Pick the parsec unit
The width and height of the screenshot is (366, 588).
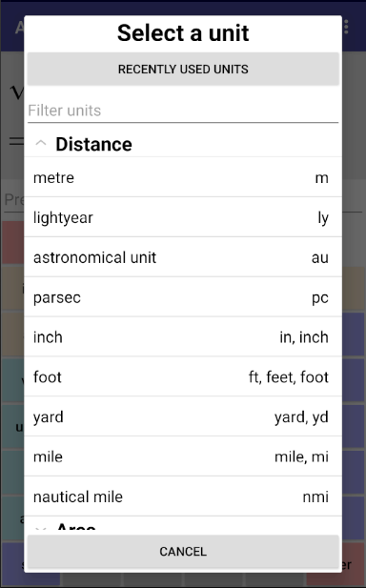pyautogui.click(x=183, y=297)
